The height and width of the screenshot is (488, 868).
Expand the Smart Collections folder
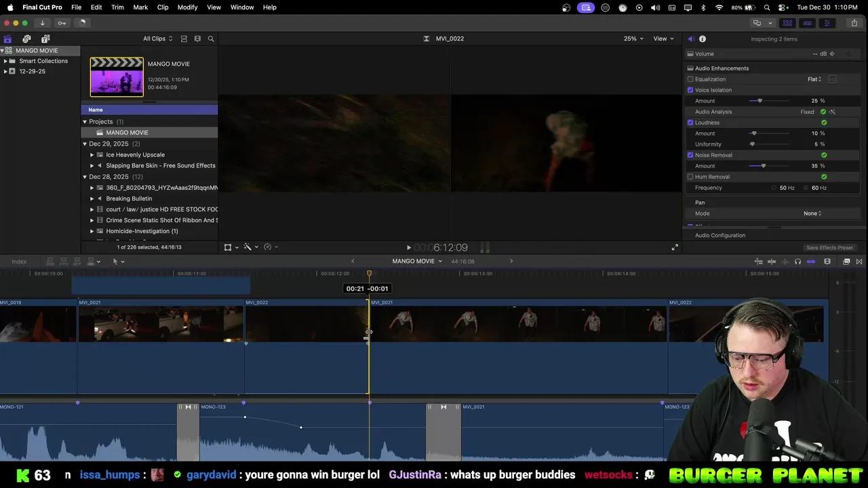point(5,61)
